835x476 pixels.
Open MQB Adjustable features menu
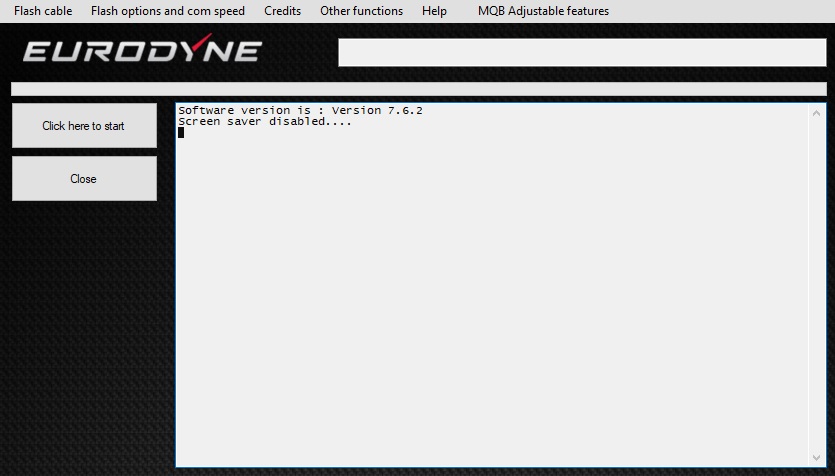[543, 11]
